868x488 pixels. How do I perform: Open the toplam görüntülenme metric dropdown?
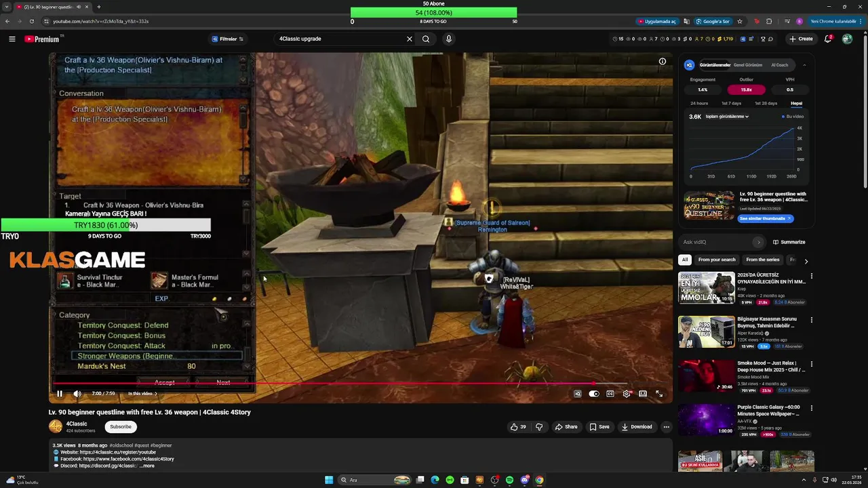[727, 117]
